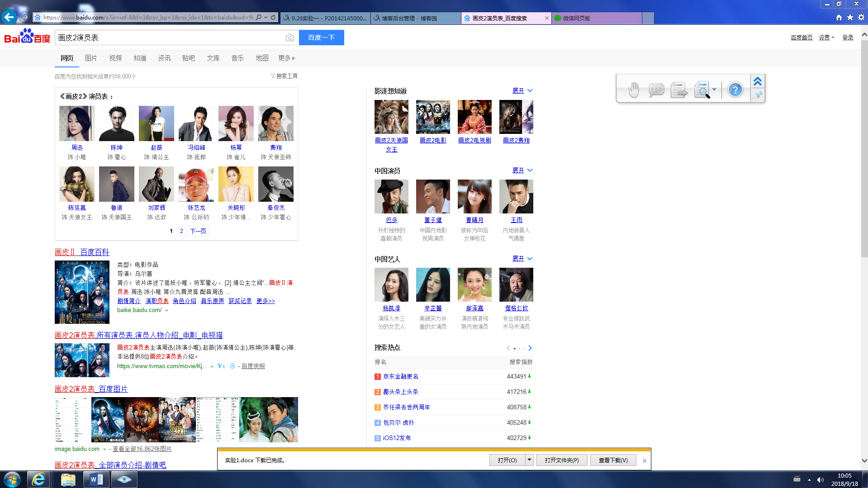Expand the 中国艺人 section

(522, 258)
